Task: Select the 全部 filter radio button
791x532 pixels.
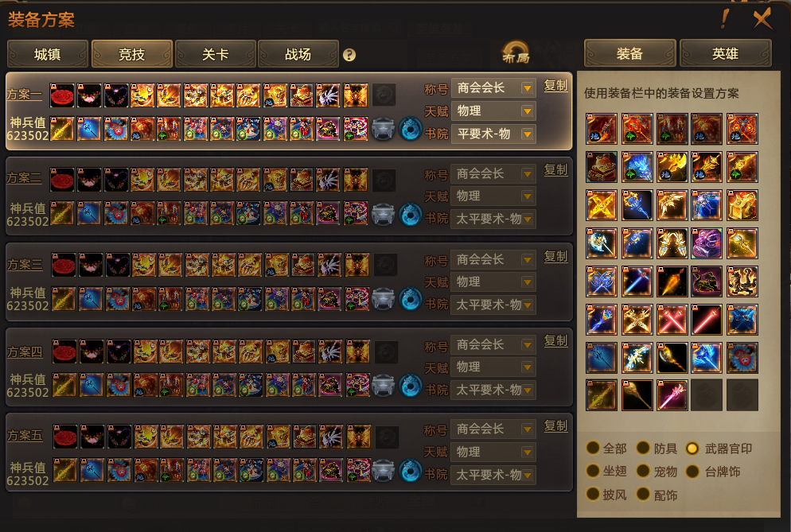Action: 593,448
